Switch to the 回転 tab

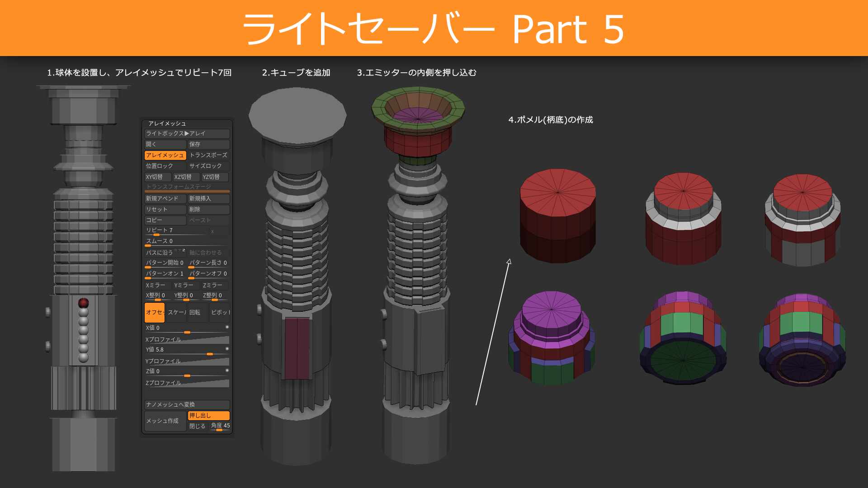pyautogui.click(x=194, y=311)
